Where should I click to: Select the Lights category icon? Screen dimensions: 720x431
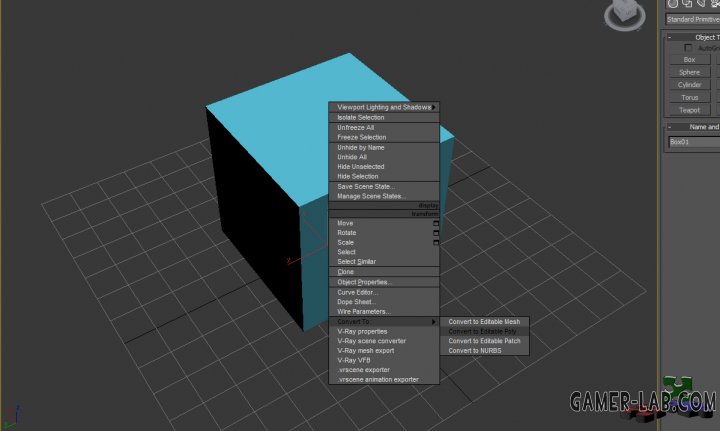702,4
